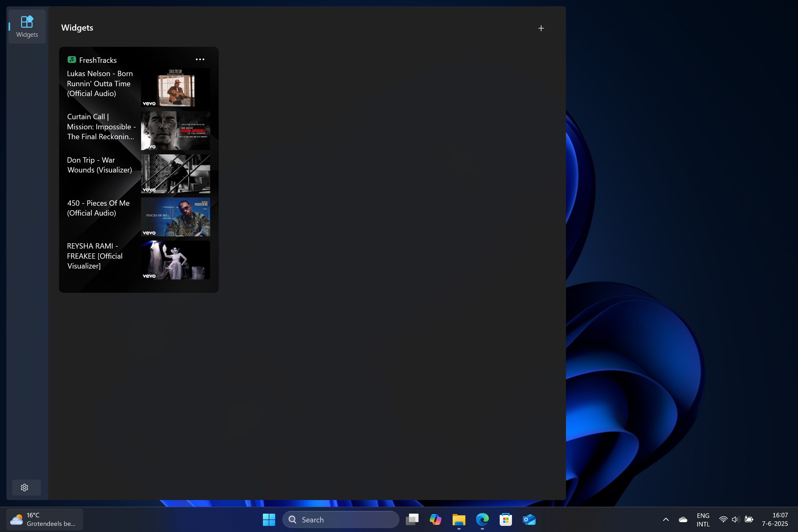Click the FreshTracks music note icon
This screenshot has width=798, height=532.
point(72,60)
